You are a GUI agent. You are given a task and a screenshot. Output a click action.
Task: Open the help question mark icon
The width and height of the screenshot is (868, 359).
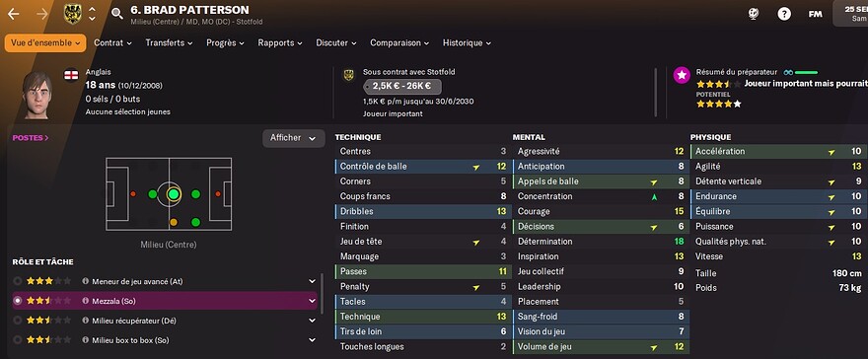[784, 14]
